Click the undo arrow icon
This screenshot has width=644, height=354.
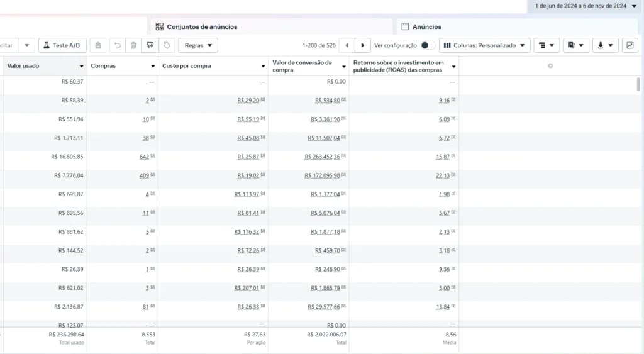tap(117, 45)
